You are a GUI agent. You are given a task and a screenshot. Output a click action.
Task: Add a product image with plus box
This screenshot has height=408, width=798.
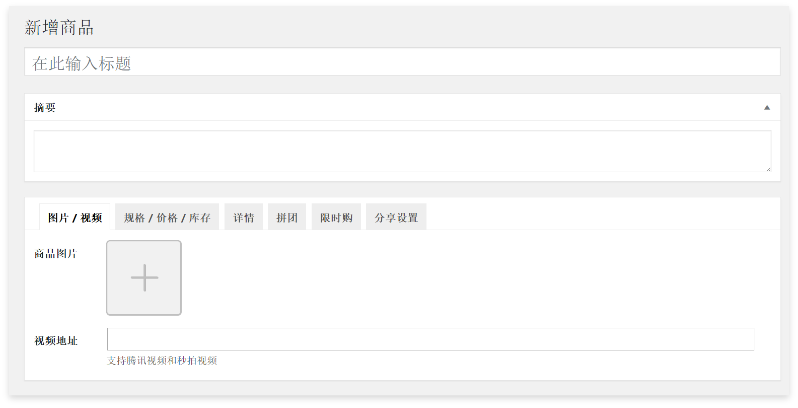pyautogui.click(x=144, y=278)
